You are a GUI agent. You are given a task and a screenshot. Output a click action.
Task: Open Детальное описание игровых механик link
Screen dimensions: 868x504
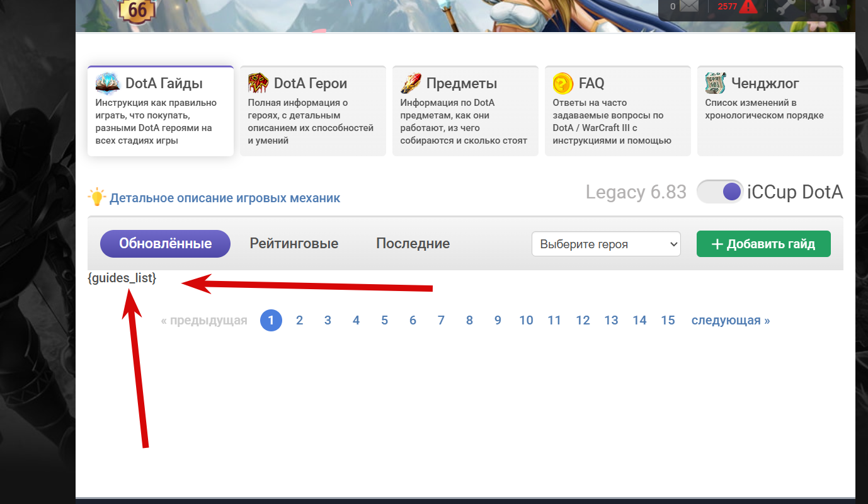pyautogui.click(x=225, y=198)
